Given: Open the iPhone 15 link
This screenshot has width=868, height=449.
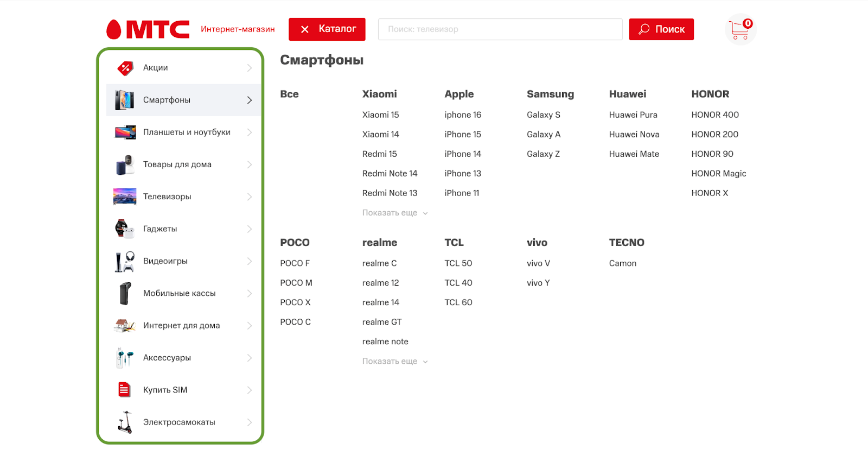Looking at the screenshot, I should tap(462, 135).
